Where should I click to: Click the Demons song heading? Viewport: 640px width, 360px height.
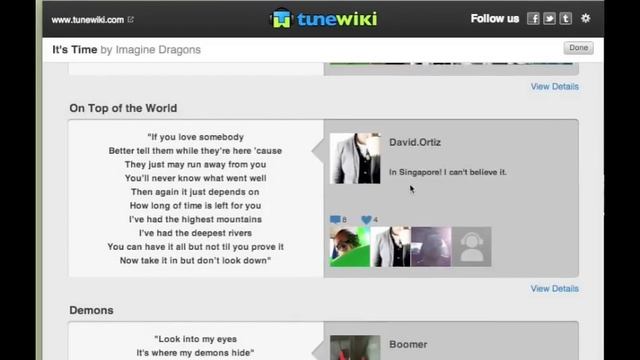pos(91,310)
